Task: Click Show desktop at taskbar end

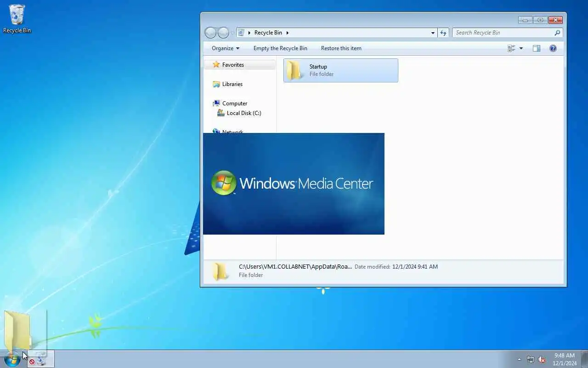Action: point(584,359)
